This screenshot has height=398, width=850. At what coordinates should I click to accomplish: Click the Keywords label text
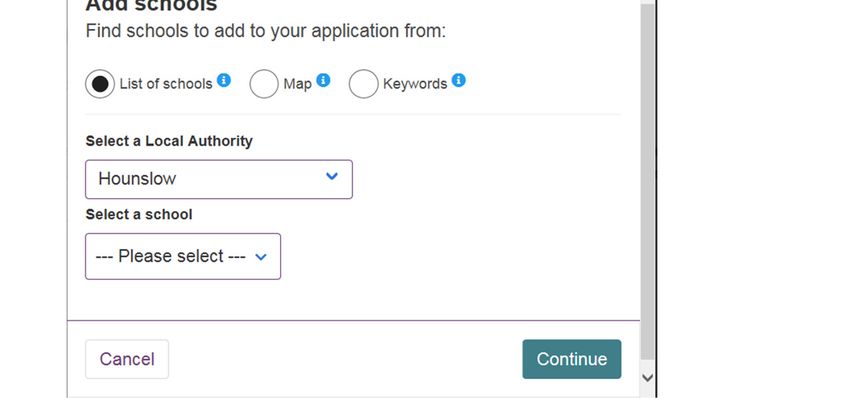click(415, 84)
